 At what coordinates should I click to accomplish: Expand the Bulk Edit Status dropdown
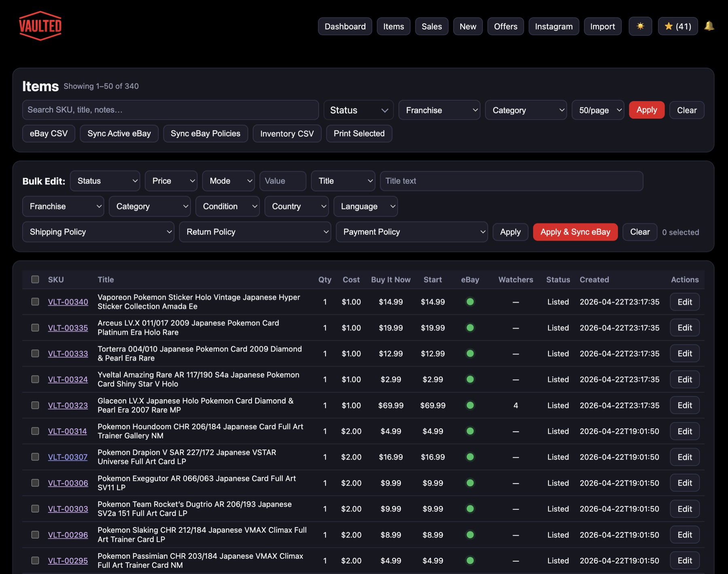(105, 181)
